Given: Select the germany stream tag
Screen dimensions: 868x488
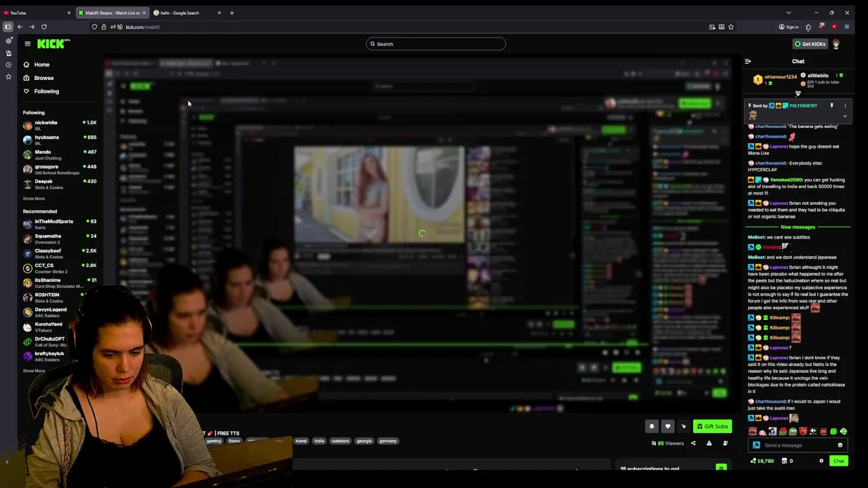Looking at the screenshot, I should (388, 441).
